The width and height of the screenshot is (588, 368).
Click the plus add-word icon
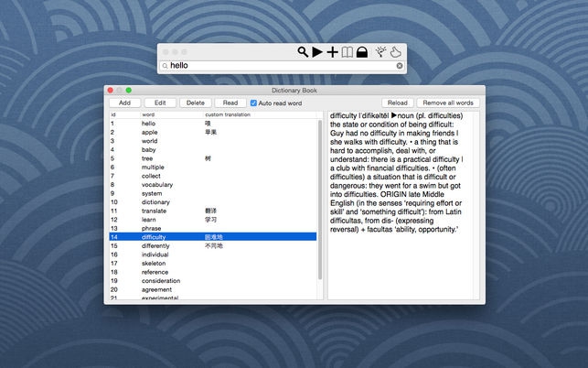[332, 52]
